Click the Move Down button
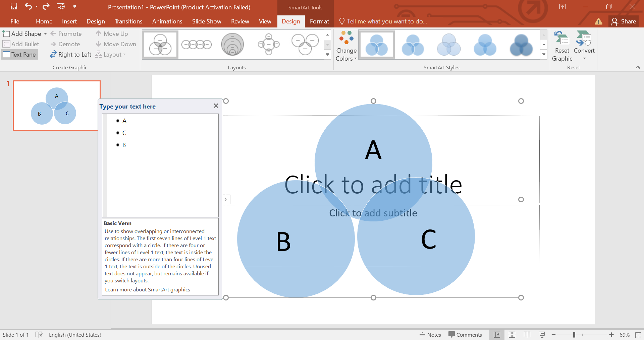644x340 pixels. pos(116,44)
